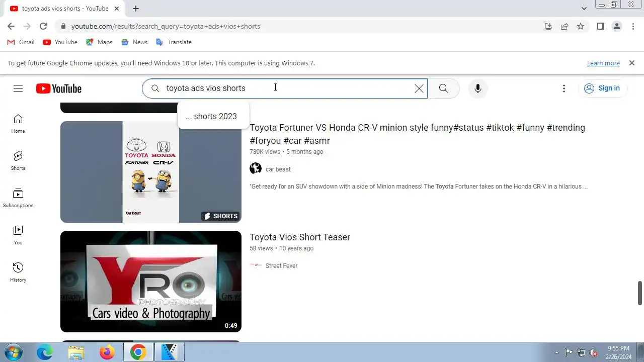Open YouTube settings three-dot menu
The image size is (644, 362).
click(x=563, y=88)
